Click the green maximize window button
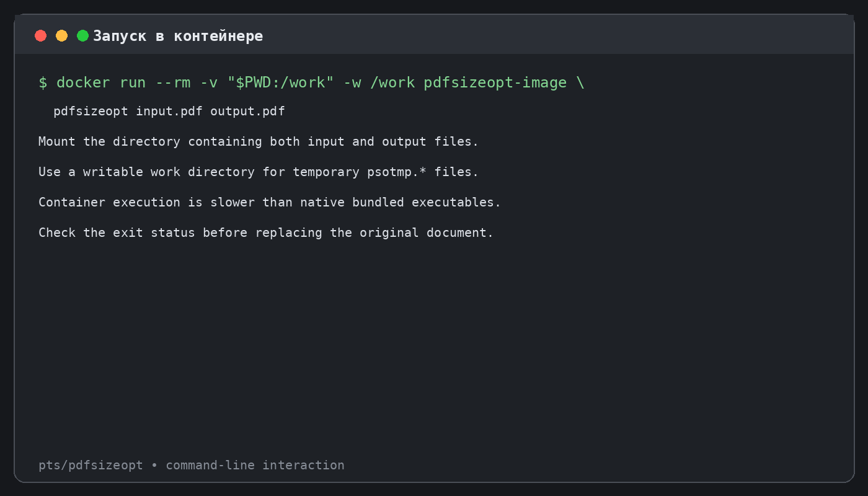This screenshot has height=496, width=868. tap(82, 36)
